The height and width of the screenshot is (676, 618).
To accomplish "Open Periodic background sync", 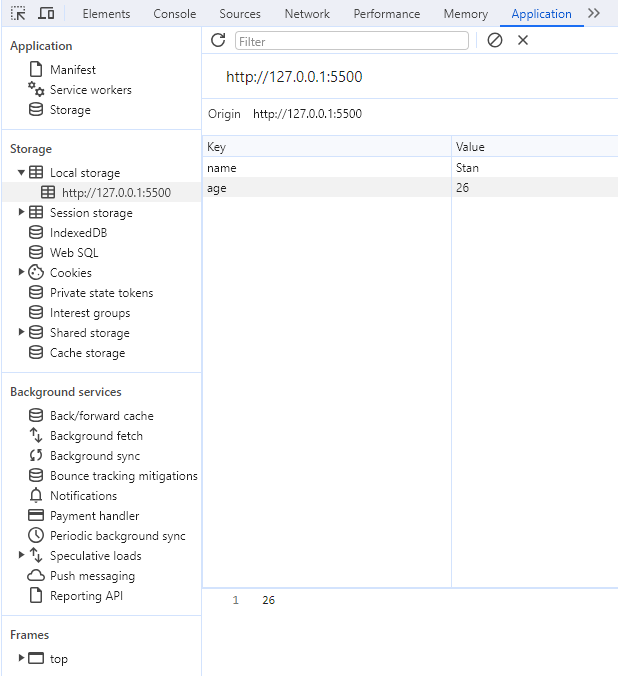I will 118,535.
